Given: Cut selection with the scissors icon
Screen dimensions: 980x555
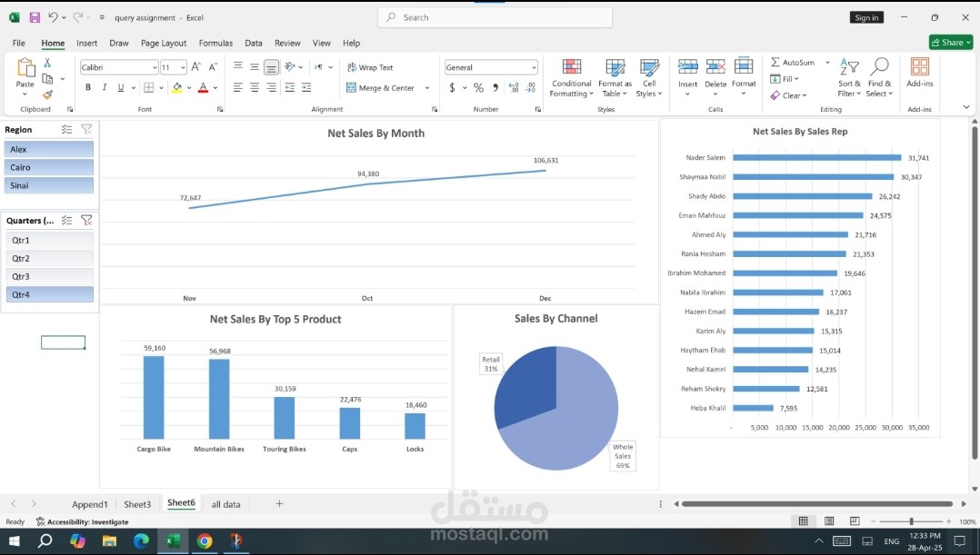Looking at the screenshot, I should point(47,63).
